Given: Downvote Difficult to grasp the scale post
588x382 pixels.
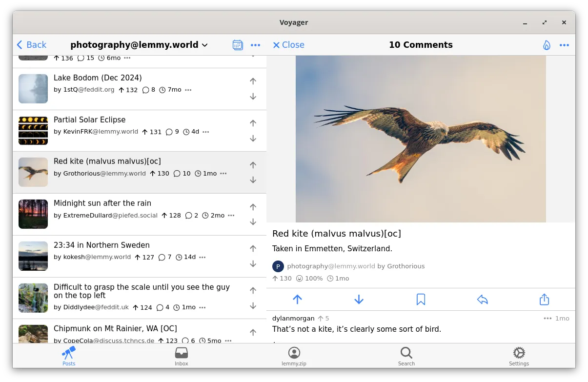Looking at the screenshot, I should coord(253,306).
